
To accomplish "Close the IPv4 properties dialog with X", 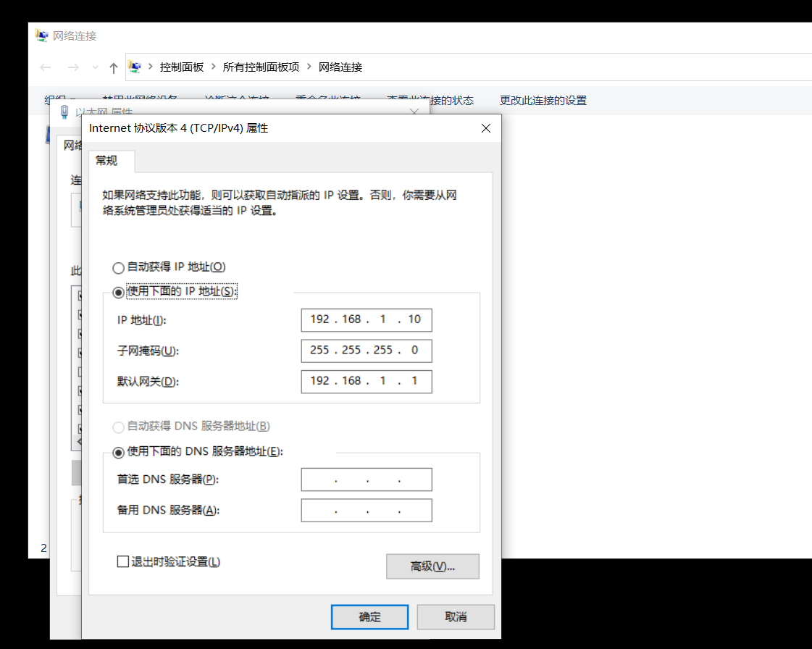I will (486, 128).
